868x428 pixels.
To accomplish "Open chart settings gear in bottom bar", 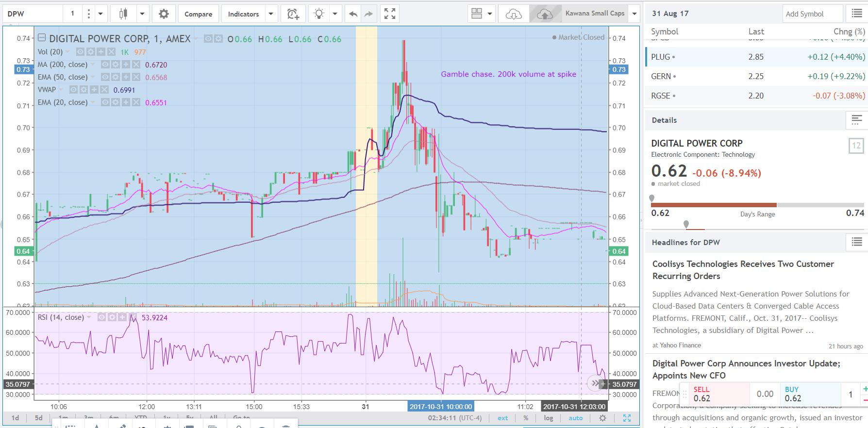I will pos(602,418).
